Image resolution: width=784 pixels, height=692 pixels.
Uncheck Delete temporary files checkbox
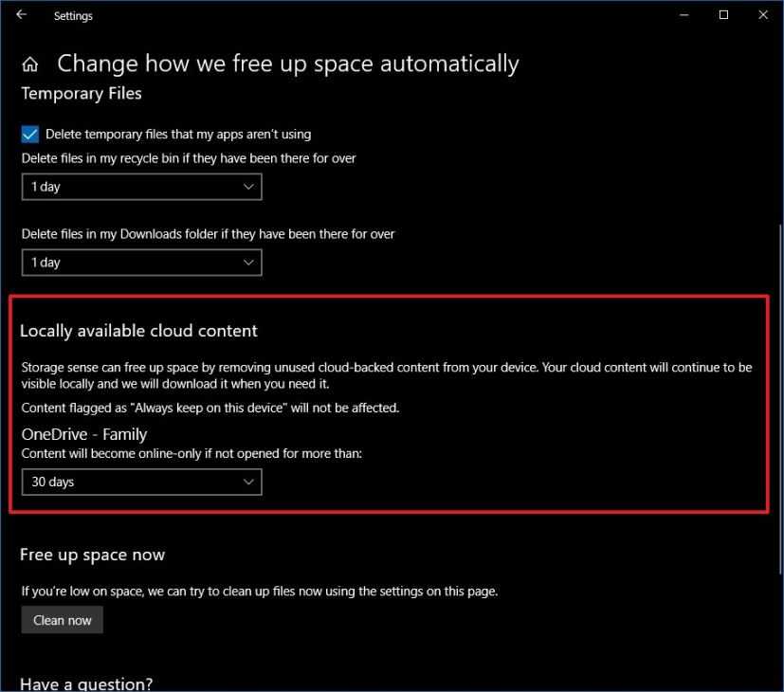click(30, 135)
